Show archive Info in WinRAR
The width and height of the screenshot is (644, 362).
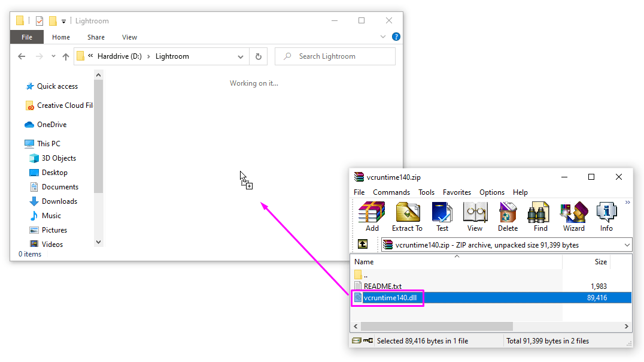coord(606,217)
